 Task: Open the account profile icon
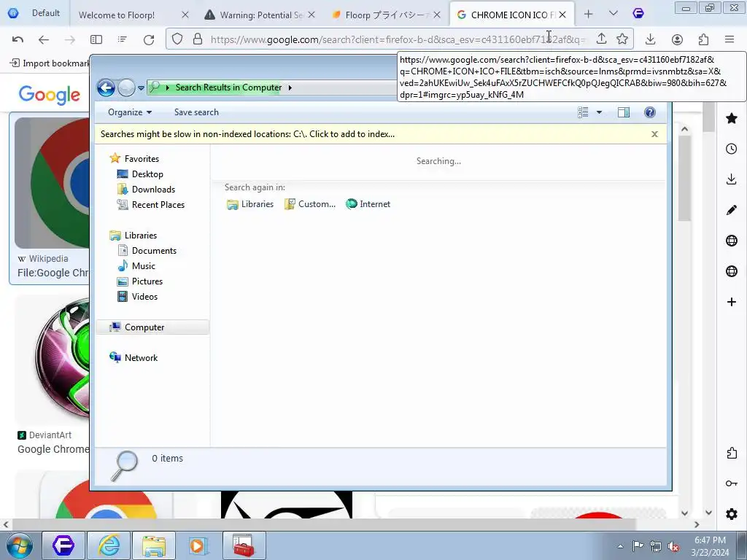tap(677, 39)
